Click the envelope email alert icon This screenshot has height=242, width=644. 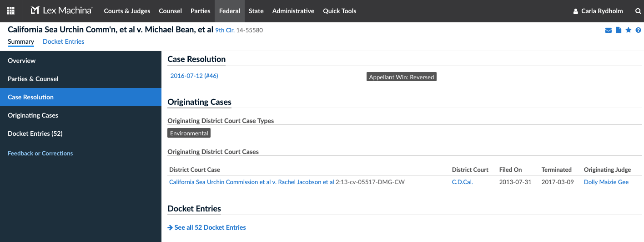coord(608,31)
